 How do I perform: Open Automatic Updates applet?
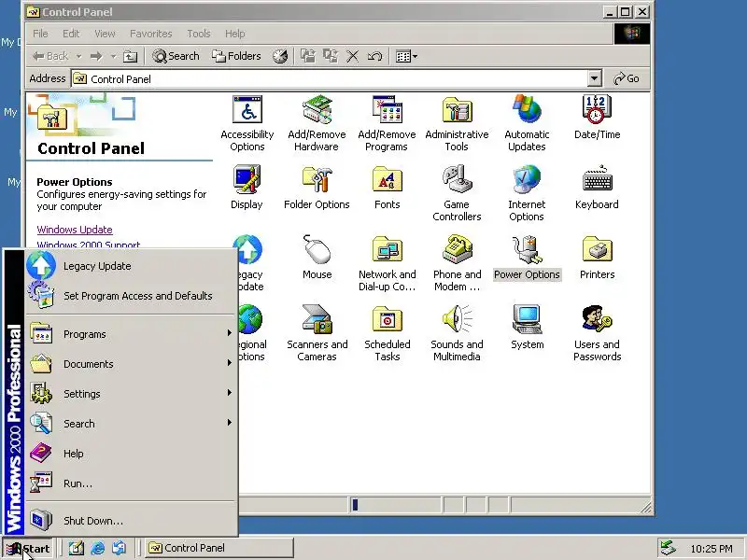coord(527,123)
